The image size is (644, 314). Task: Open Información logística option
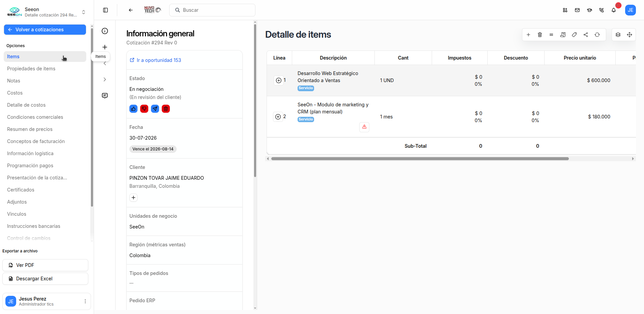pyautogui.click(x=45, y=153)
